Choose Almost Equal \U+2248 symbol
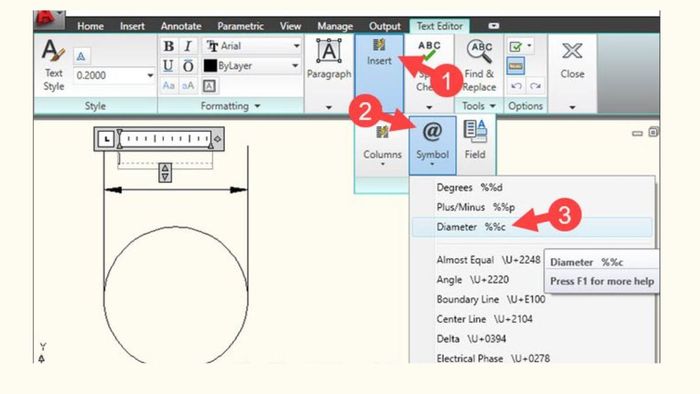The image size is (700, 394). [488, 260]
